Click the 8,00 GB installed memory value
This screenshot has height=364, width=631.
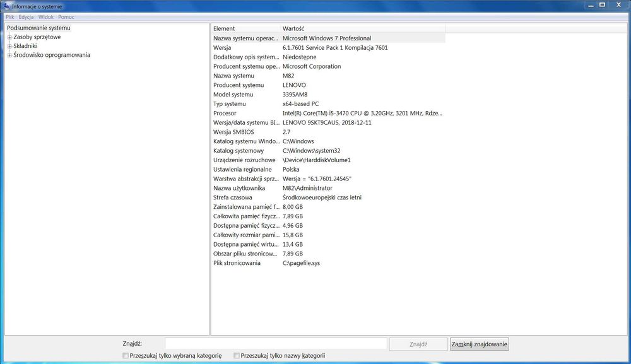pyautogui.click(x=293, y=207)
